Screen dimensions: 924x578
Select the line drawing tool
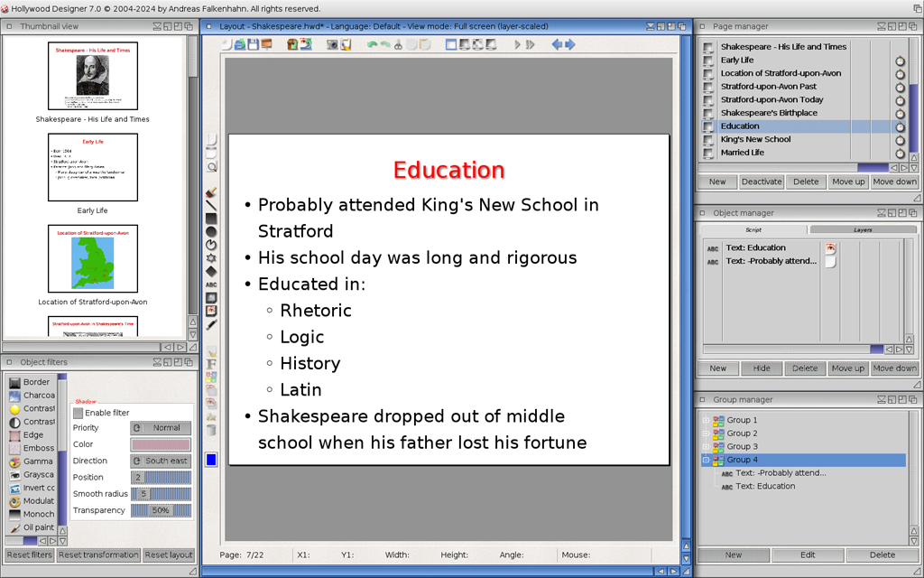(x=211, y=206)
